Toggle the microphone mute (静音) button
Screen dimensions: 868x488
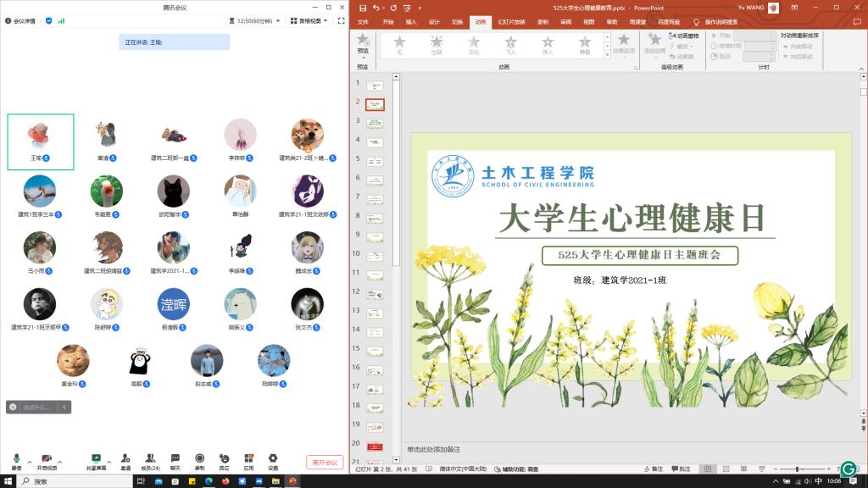click(16, 458)
